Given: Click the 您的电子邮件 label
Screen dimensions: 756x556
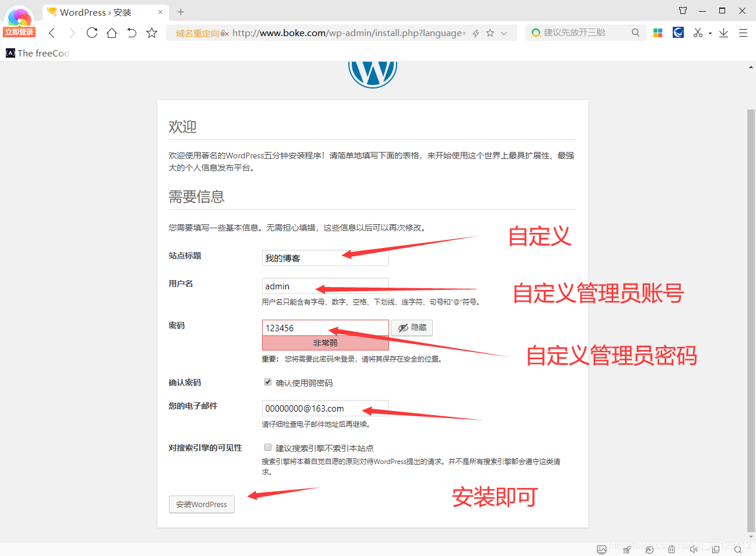Looking at the screenshot, I should coord(193,406).
